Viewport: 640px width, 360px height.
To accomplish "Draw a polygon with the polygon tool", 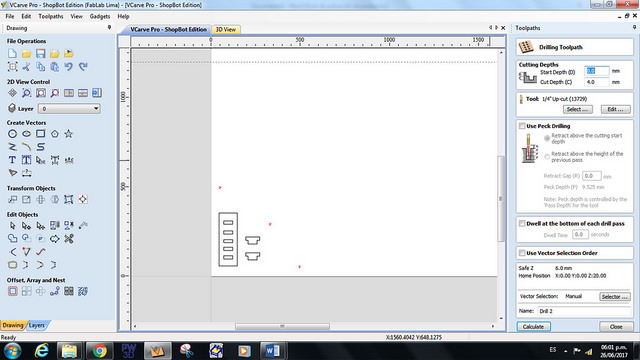I will click(x=55, y=133).
